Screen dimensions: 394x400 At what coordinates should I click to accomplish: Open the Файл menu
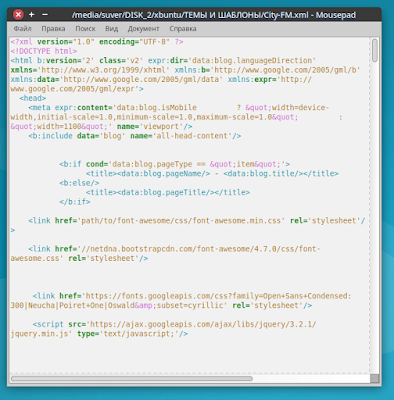tap(22, 29)
